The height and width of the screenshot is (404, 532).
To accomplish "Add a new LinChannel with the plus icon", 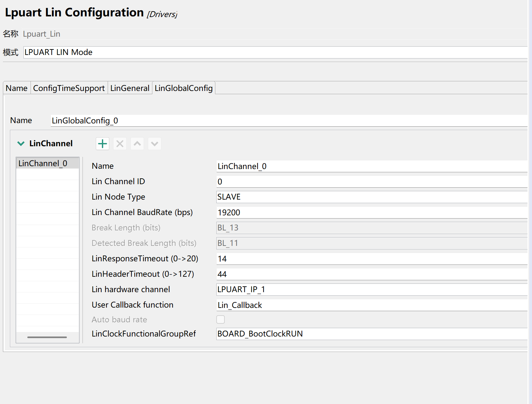I will (x=103, y=144).
